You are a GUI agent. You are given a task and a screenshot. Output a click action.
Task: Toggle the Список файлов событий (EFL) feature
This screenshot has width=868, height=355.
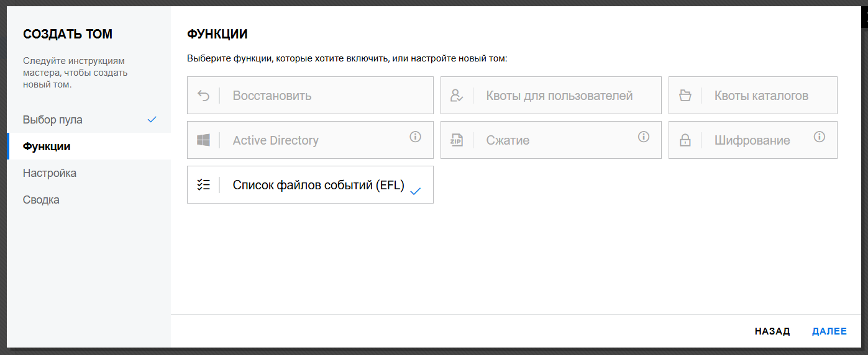pyautogui.click(x=318, y=185)
